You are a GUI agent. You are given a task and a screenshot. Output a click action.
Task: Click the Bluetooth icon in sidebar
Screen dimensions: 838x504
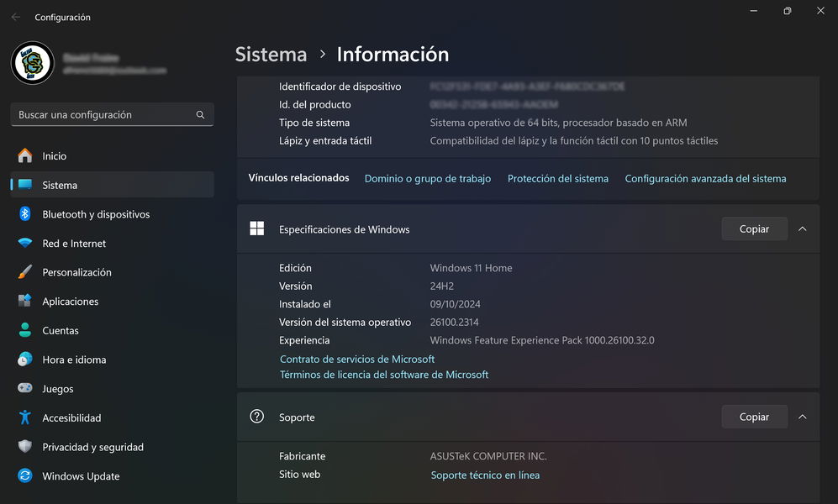24,213
